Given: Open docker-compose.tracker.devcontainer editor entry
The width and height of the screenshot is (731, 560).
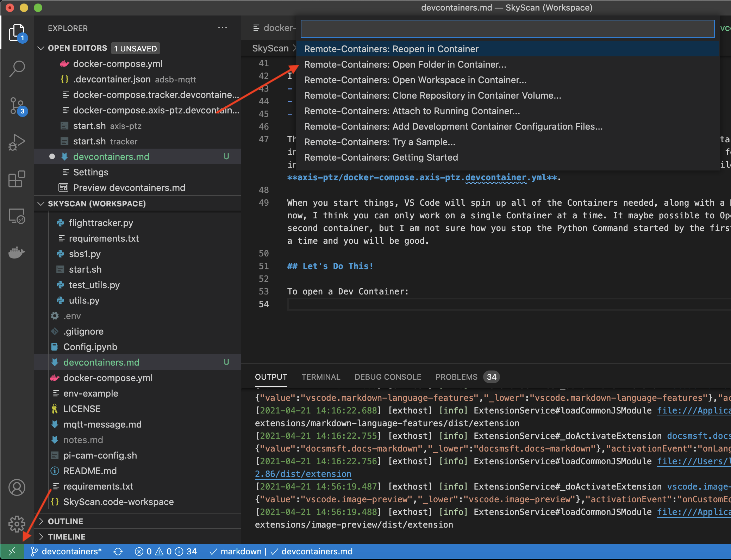Looking at the screenshot, I should tap(137, 95).
